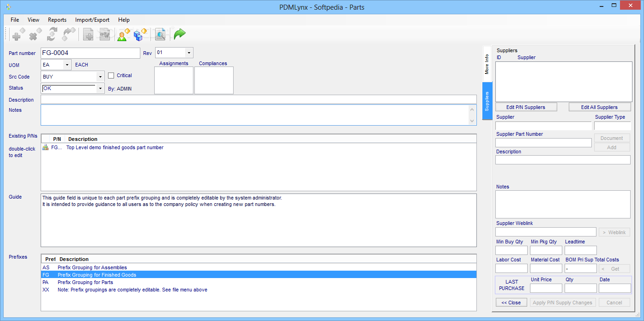Image resolution: width=644 pixels, height=321 pixels.
Task: Click the PDMLynx app icon in title bar
Action: [8, 7]
